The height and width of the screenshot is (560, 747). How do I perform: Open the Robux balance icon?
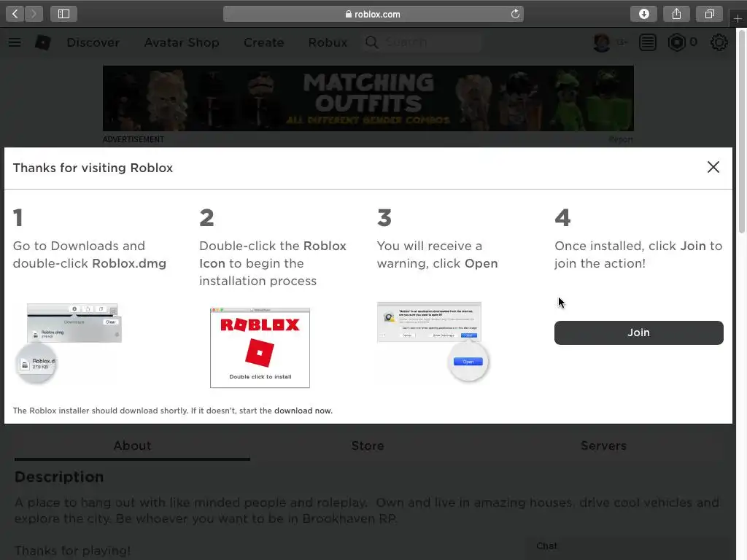[x=676, y=42]
